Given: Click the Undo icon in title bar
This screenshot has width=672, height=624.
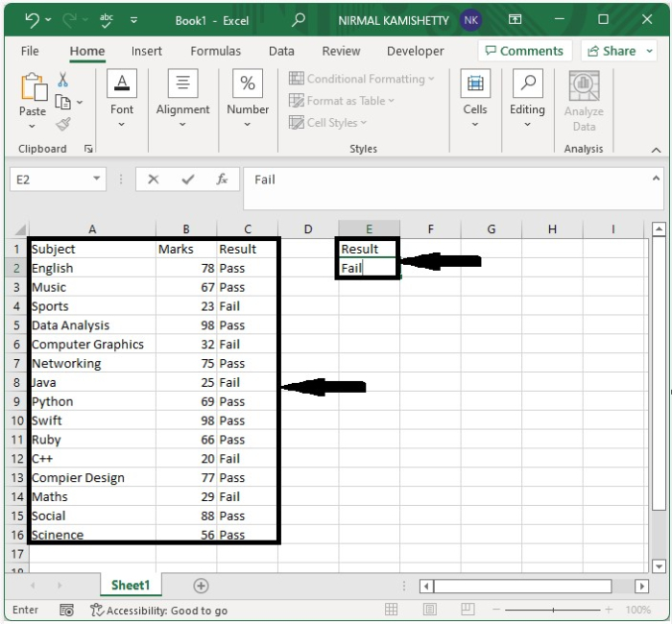Looking at the screenshot, I should [32, 20].
